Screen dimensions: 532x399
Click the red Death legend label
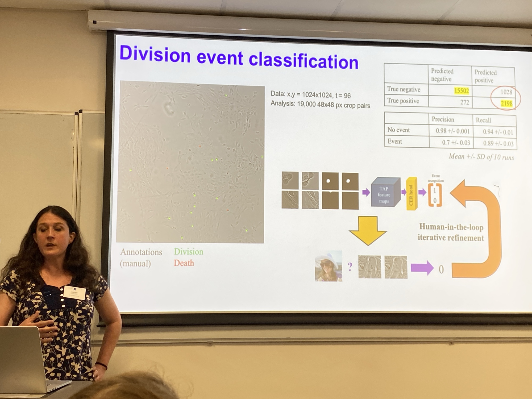pyautogui.click(x=184, y=263)
